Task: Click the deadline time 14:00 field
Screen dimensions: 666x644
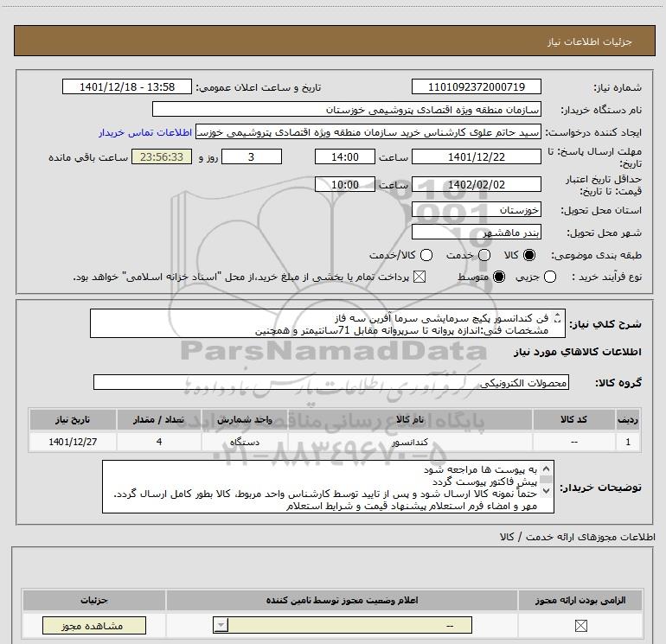Action: pos(345,156)
